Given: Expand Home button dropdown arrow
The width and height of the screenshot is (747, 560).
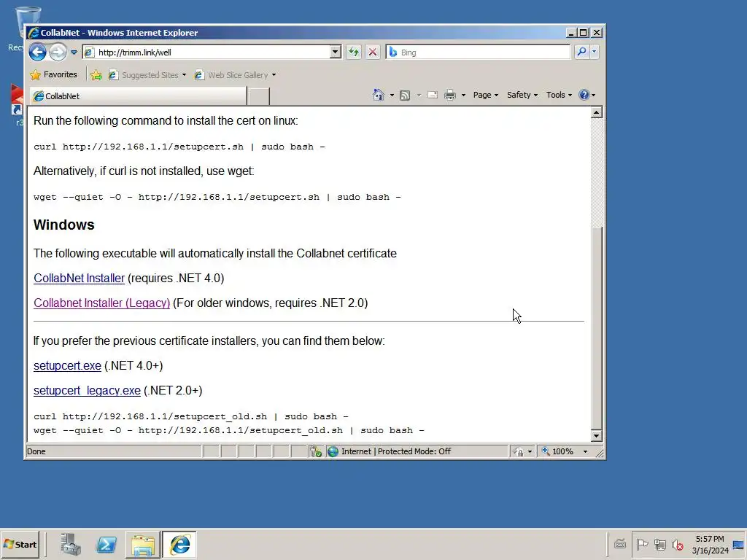Looking at the screenshot, I should point(392,96).
